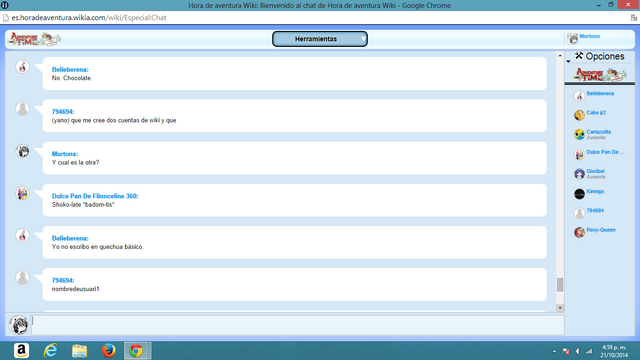Open Kimego in the user list
Image resolution: width=640 pixels, height=360 pixels.
tap(595, 191)
